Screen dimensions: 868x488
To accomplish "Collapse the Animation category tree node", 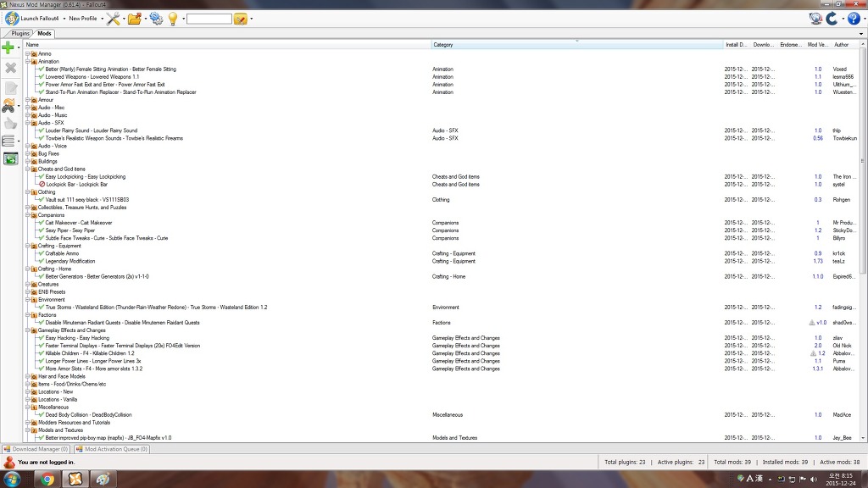I will [x=27, y=62].
